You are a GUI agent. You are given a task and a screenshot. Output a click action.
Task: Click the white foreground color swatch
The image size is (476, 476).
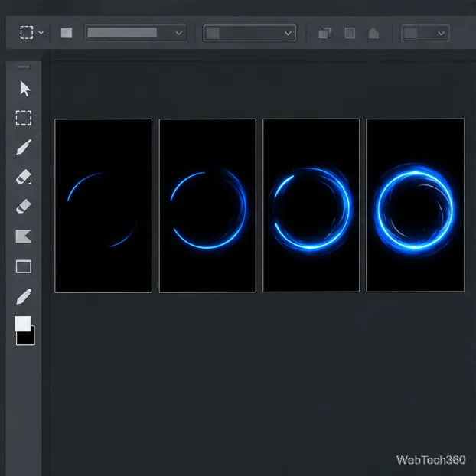tap(23, 324)
